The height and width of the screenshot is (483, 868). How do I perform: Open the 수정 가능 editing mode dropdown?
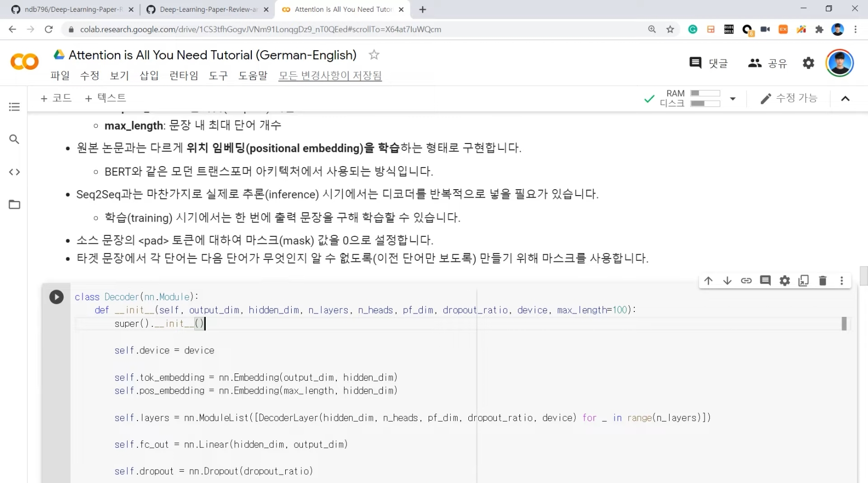tap(788, 98)
